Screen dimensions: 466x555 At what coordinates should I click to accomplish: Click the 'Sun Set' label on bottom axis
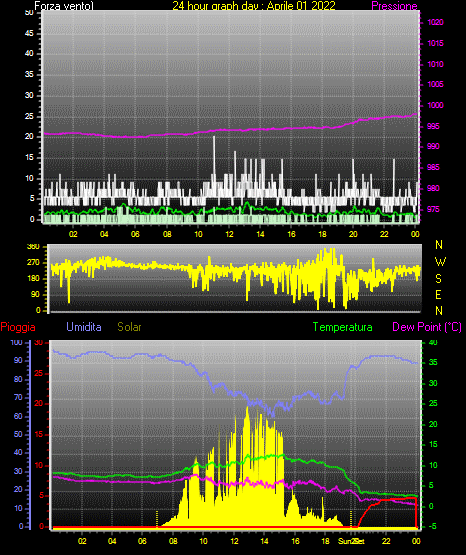tap(351, 541)
